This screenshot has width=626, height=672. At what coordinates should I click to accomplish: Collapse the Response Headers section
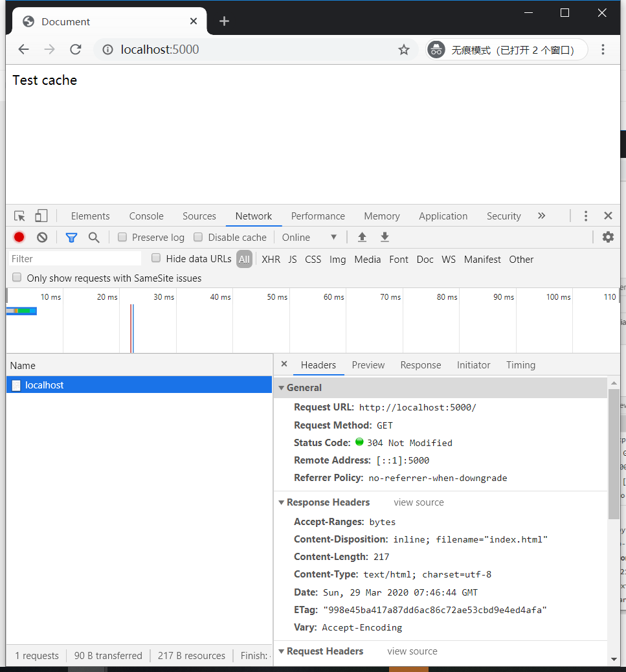tap(281, 502)
